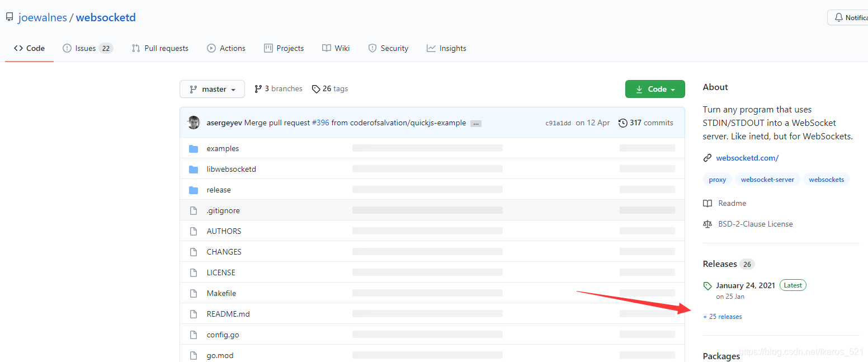Viewport: 868px width, 362px height.
Task: Click the file icon next to Makefile
Action: 194,293
